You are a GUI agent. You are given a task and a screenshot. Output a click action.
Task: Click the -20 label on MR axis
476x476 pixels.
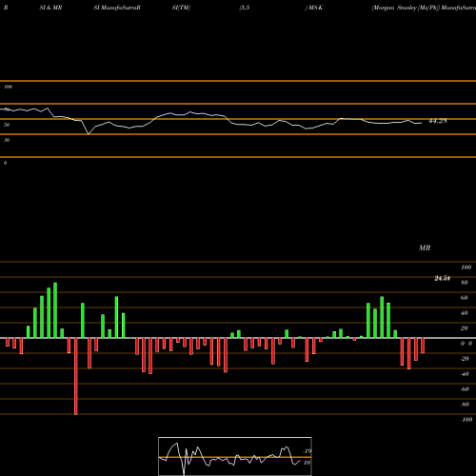pos(465,359)
